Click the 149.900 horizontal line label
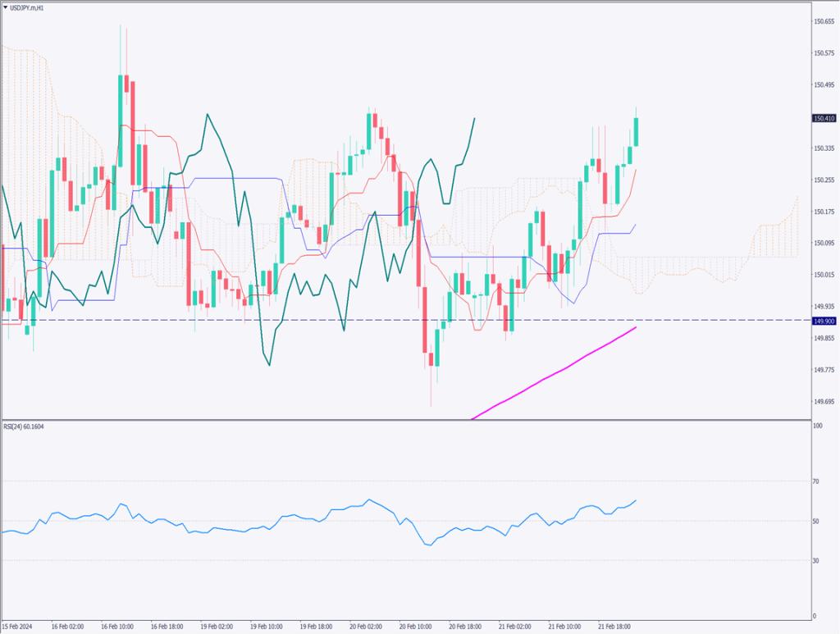 pyautogui.click(x=823, y=321)
